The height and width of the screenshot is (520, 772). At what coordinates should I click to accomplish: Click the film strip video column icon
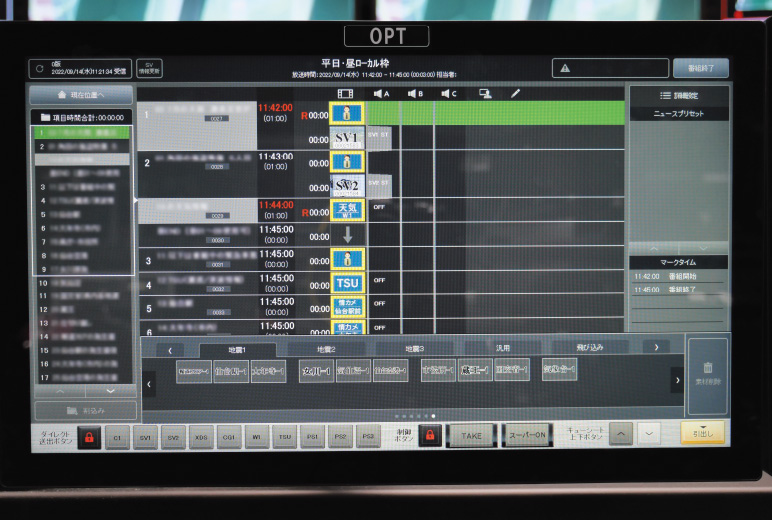[x=346, y=93]
